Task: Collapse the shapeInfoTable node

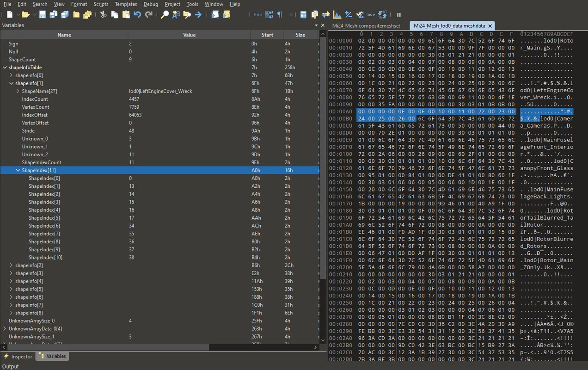Action: (x=5, y=68)
